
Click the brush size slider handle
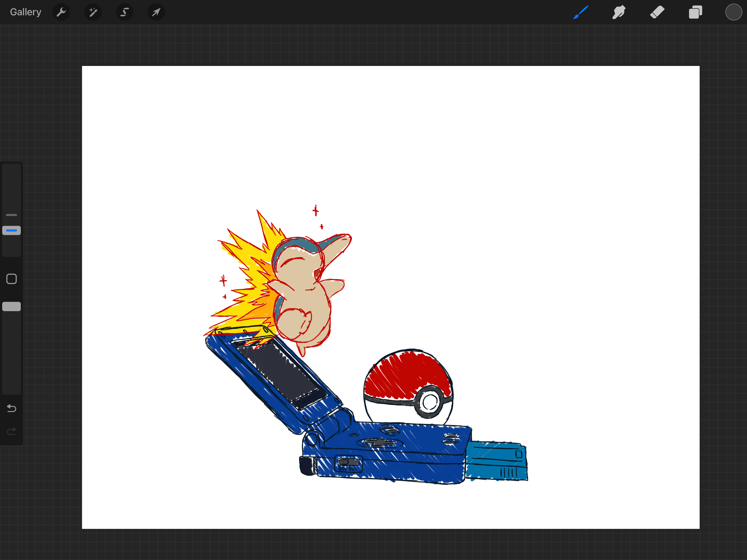point(11,230)
